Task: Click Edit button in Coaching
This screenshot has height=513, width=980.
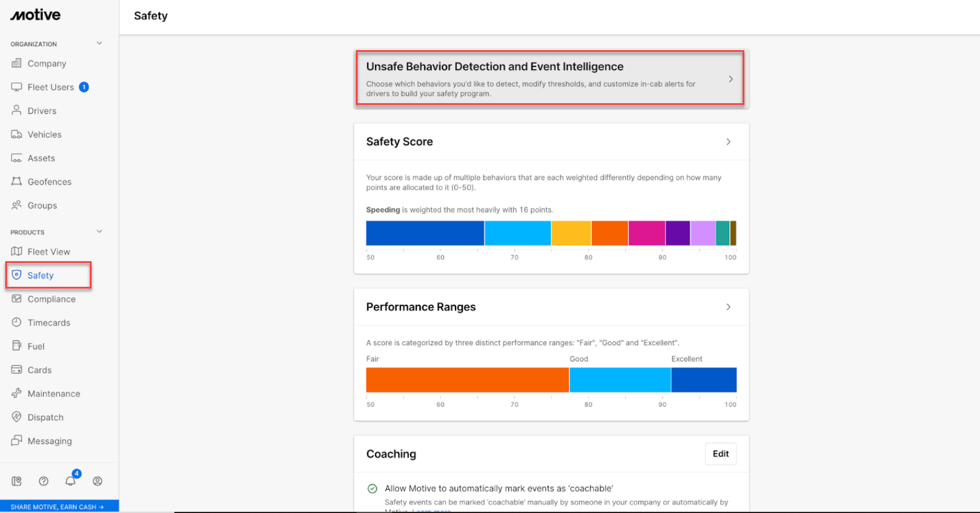Action: (721, 454)
